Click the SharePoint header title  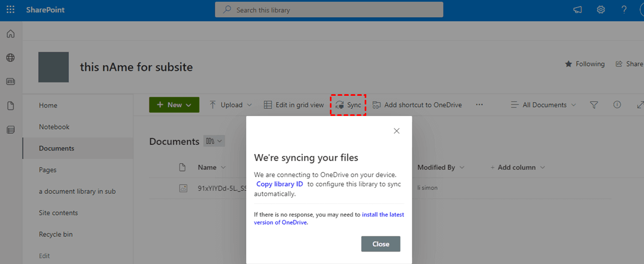[45, 9]
